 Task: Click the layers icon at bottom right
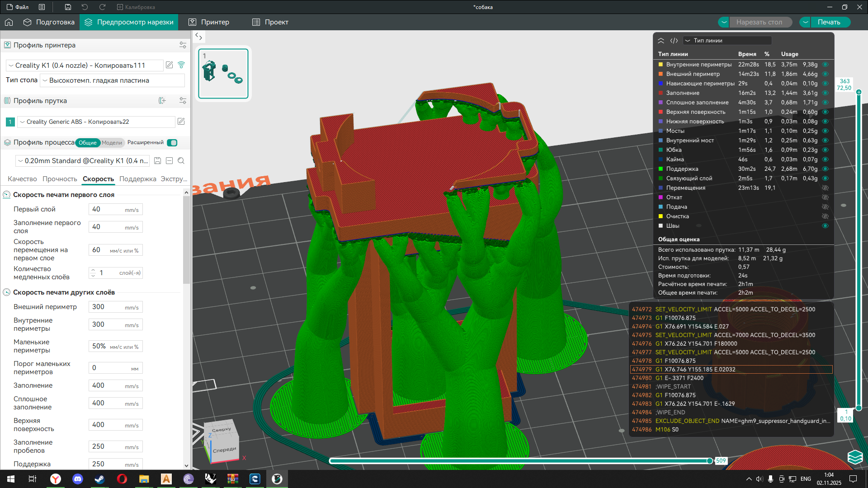click(855, 457)
